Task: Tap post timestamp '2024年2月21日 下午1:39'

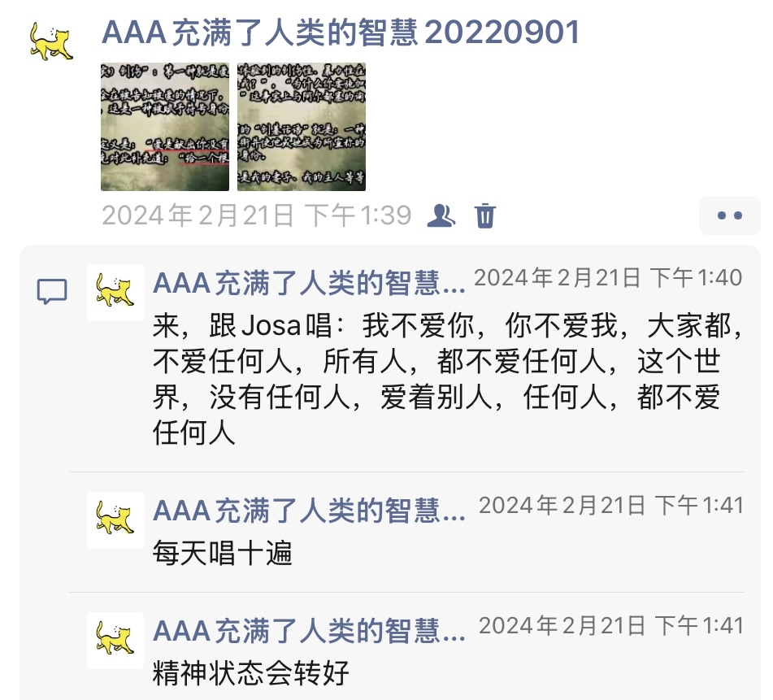Action: [x=256, y=215]
